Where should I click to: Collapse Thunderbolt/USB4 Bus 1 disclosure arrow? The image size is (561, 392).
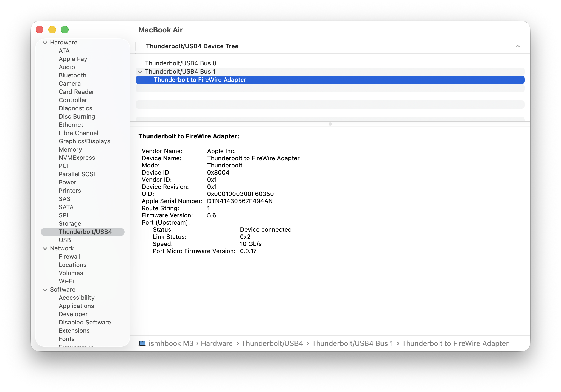140,72
